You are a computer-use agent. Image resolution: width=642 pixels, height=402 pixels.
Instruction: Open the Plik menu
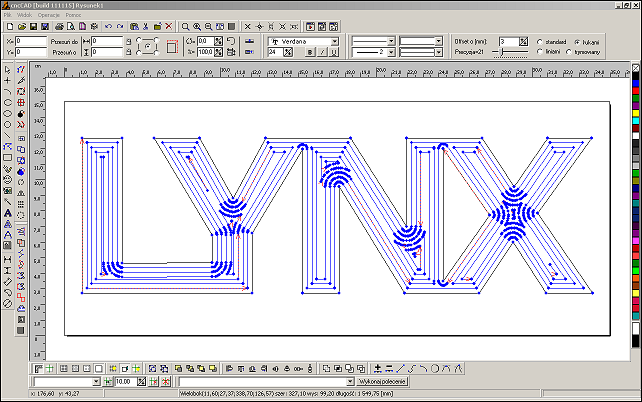(7, 15)
